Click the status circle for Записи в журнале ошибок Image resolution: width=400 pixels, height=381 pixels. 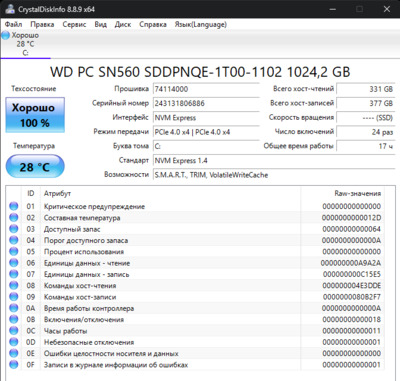[x=14, y=365]
